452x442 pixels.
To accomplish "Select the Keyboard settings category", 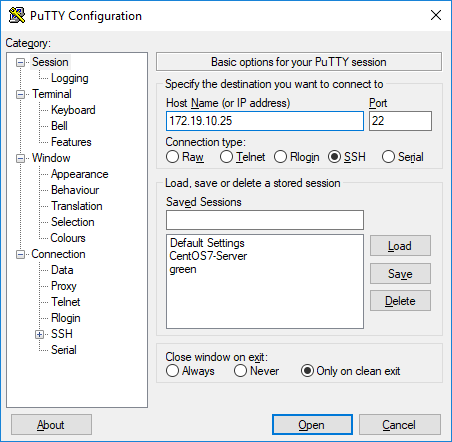I will 73,110.
